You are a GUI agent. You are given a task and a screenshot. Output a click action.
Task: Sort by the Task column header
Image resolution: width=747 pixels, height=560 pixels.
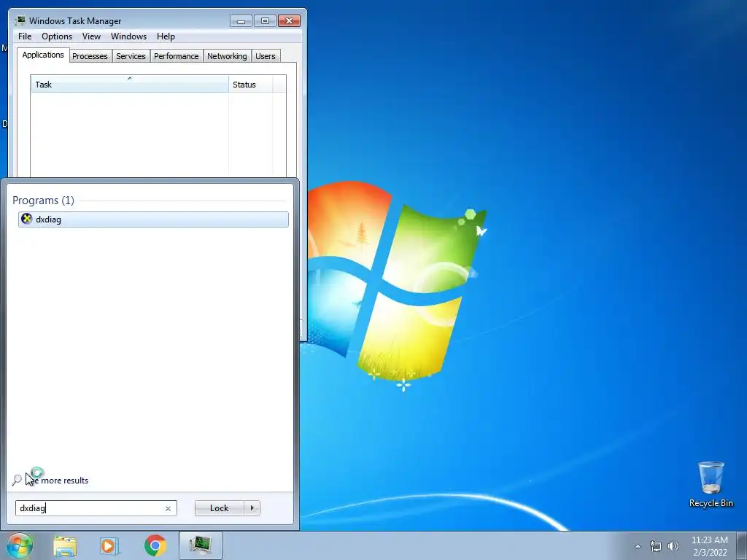[130, 84]
